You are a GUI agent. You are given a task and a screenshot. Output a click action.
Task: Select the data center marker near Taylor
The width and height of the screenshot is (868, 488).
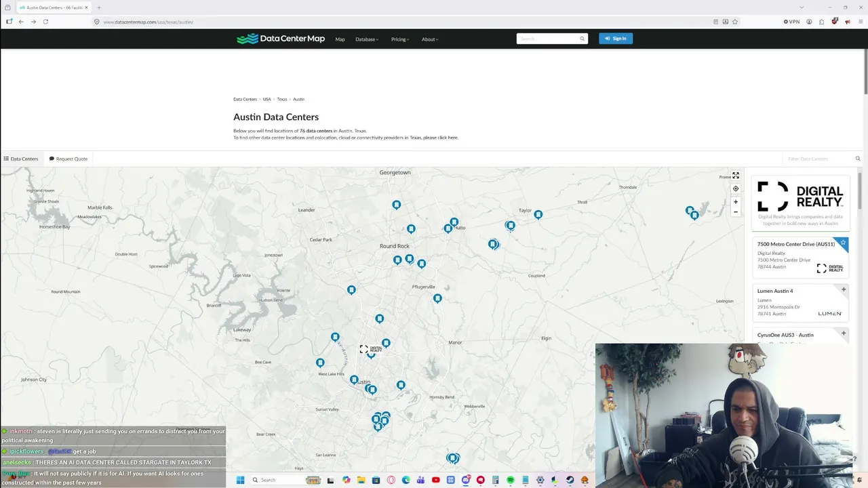click(x=538, y=215)
